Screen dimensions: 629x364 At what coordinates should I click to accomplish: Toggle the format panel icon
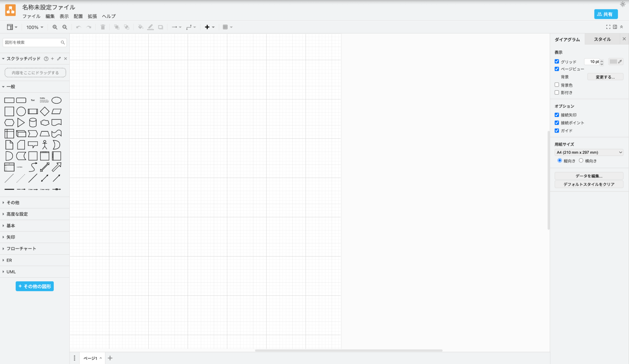point(615,27)
